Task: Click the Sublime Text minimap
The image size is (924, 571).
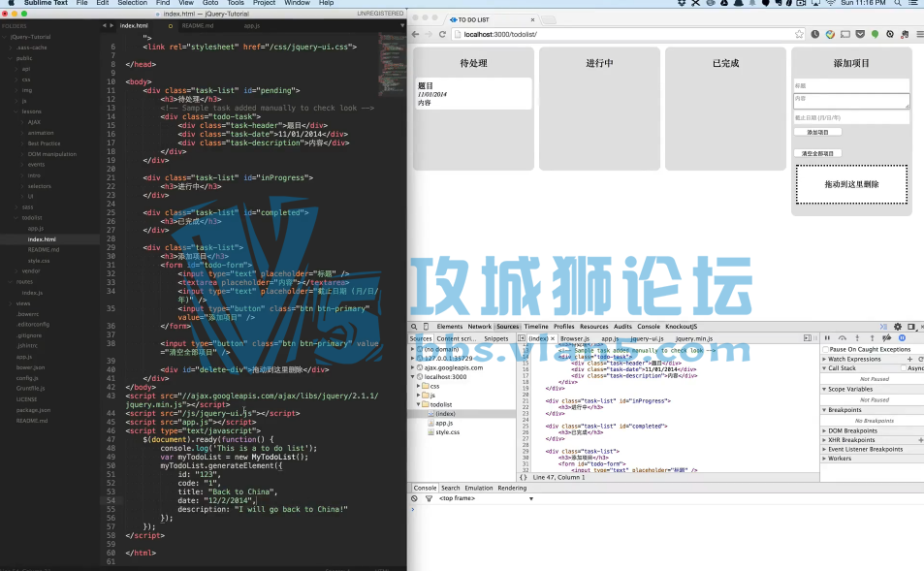Action: click(392, 64)
